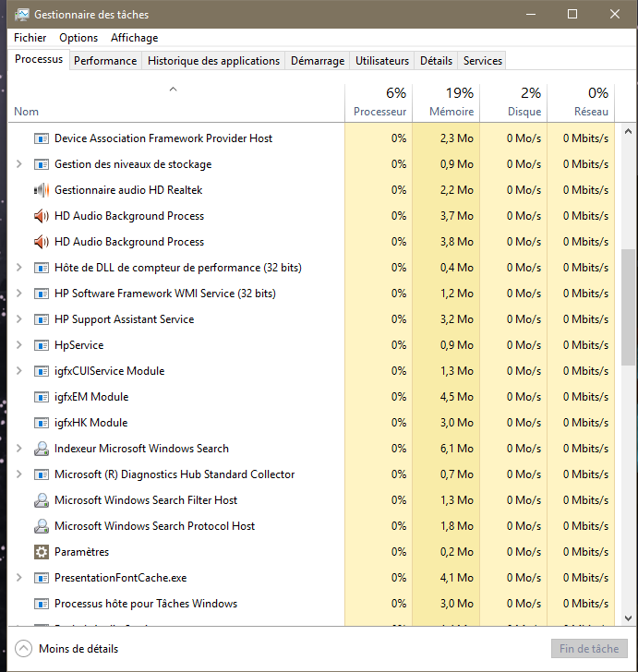This screenshot has height=672, width=638.
Task: Click the HP Support Assistant Service icon
Action: pos(42,319)
